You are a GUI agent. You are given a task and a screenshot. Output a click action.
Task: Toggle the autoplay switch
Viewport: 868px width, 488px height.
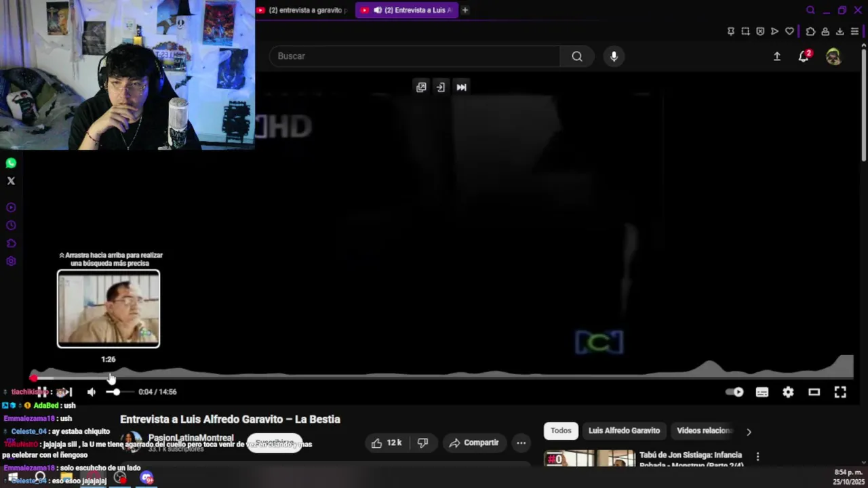point(734,392)
